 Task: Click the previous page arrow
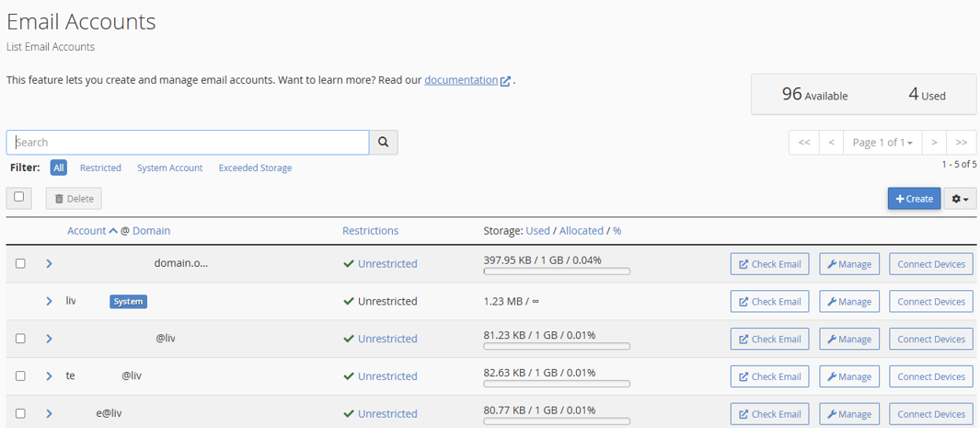coord(831,143)
